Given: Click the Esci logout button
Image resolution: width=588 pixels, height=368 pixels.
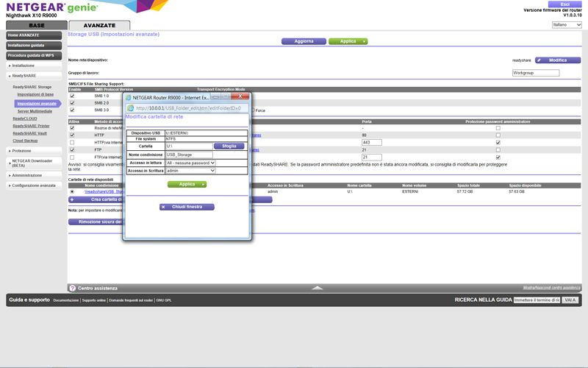Looking at the screenshot, I should (564, 4).
